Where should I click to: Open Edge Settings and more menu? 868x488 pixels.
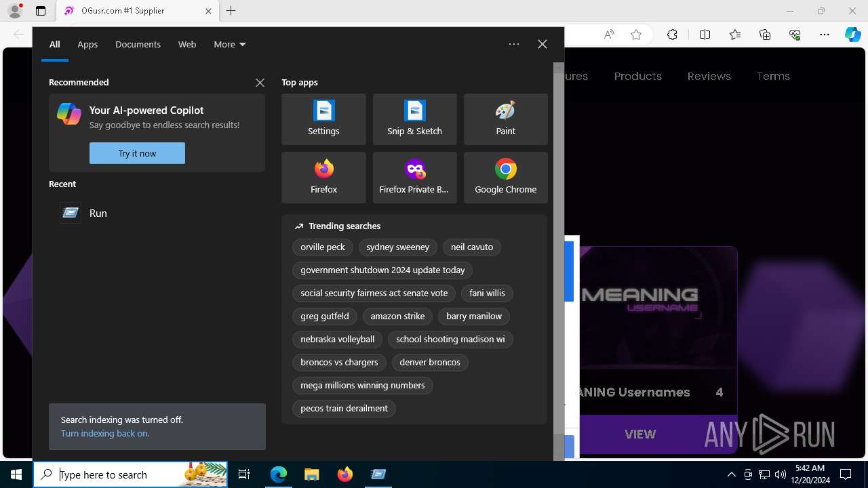pos(825,35)
